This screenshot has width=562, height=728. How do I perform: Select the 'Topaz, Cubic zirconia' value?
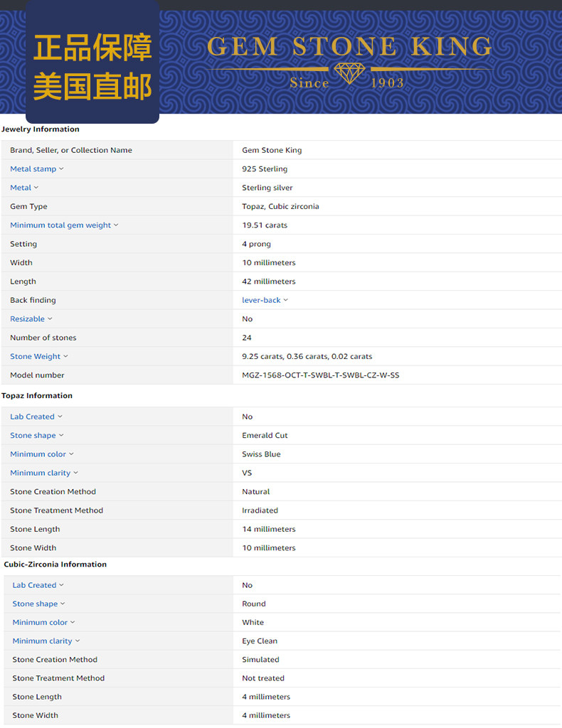[280, 206]
